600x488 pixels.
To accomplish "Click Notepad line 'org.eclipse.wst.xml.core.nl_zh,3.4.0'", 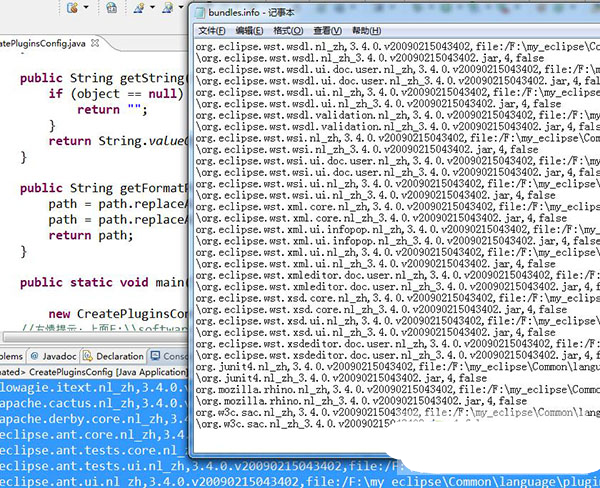I will (x=398, y=207).
